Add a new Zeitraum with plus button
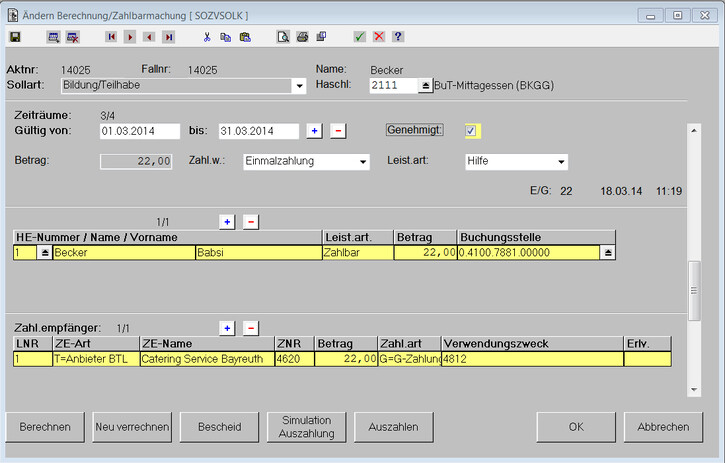725x463 pixels. point(314,131)
